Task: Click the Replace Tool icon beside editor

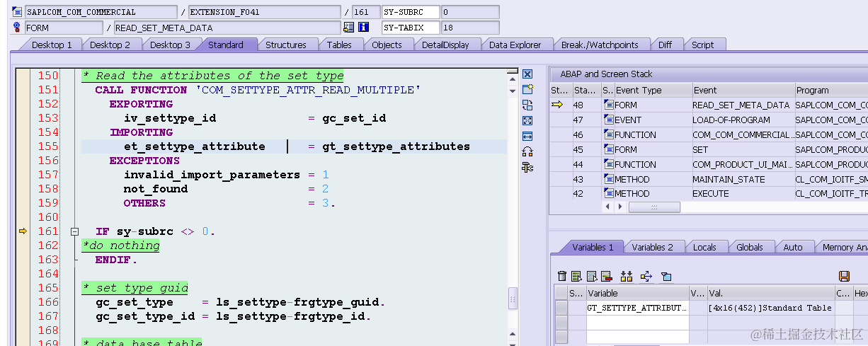Action: (527, 105)
